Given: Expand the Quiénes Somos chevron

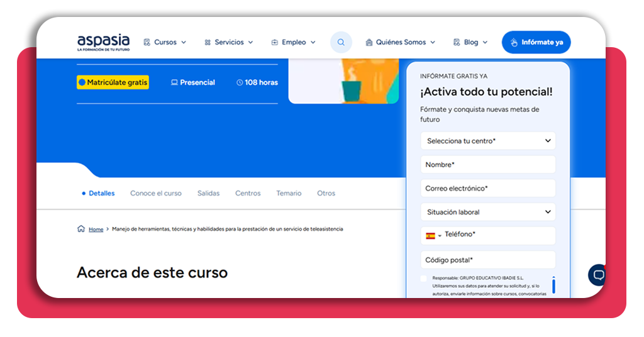Looking at the screenshot, I should coord(433,42).
